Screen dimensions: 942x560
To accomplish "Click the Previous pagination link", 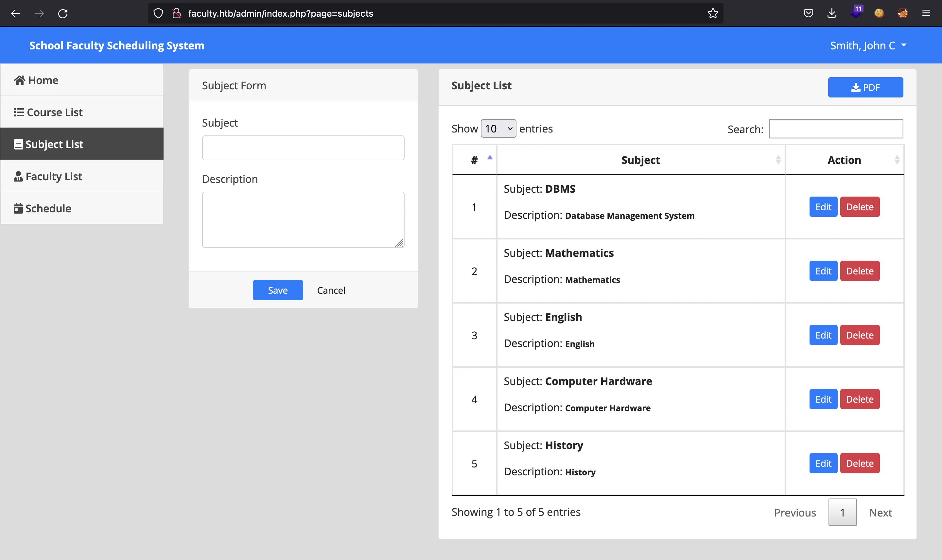I will coord(795,513).
